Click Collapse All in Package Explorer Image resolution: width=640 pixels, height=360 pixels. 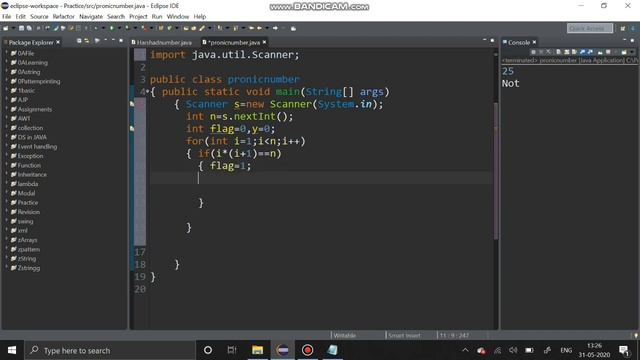79,41
